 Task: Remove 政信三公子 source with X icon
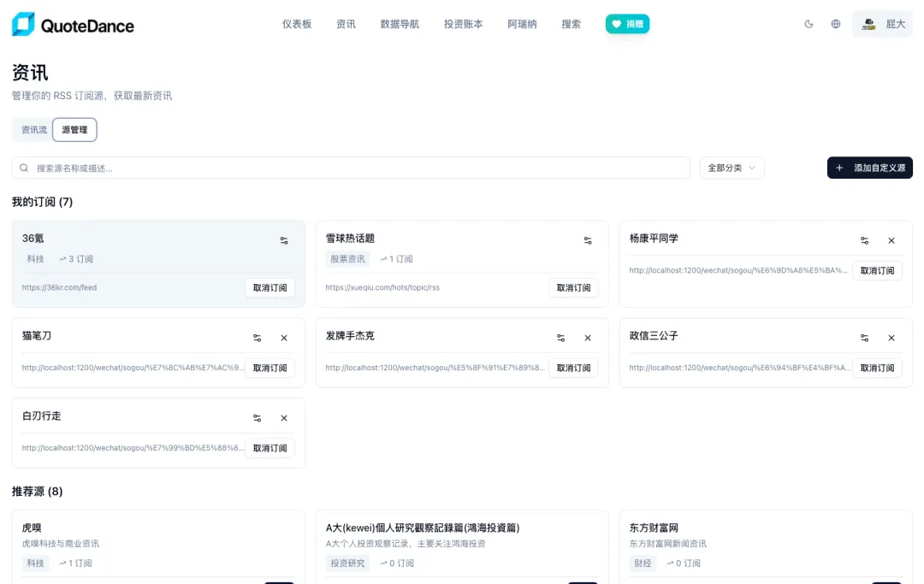pos(891,338)
